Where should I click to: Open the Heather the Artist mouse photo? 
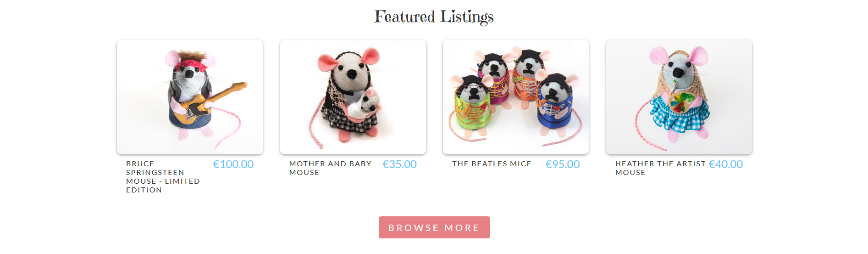click(679, 97)
